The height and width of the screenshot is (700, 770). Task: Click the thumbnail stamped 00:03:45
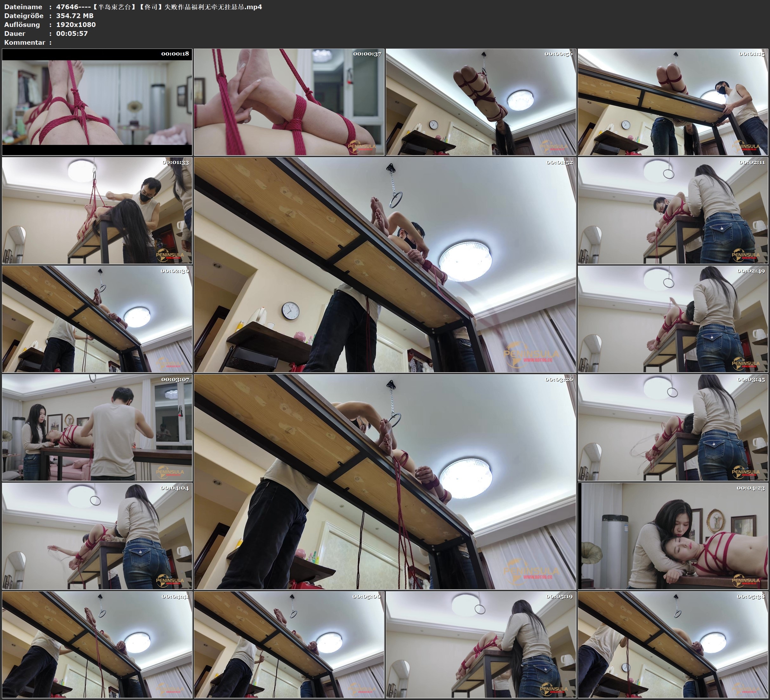(673, 427)
